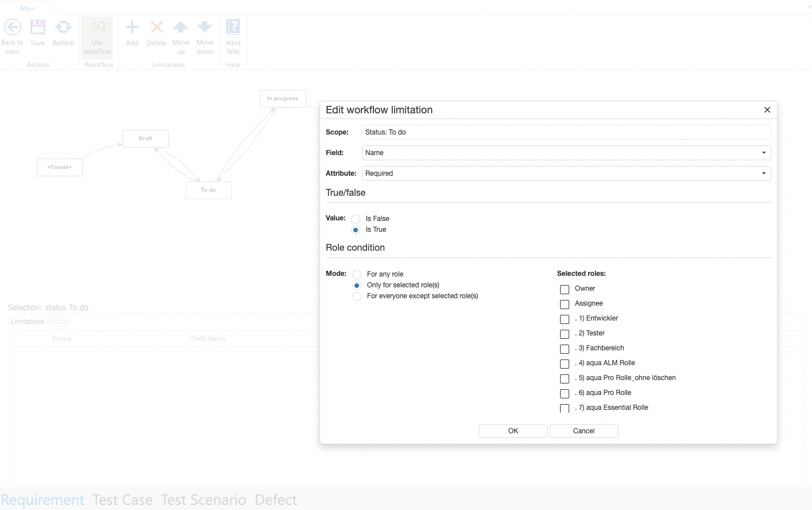Select the Is False value option
The height and width of the screenshot is (510, 812).
coord(356,219)
